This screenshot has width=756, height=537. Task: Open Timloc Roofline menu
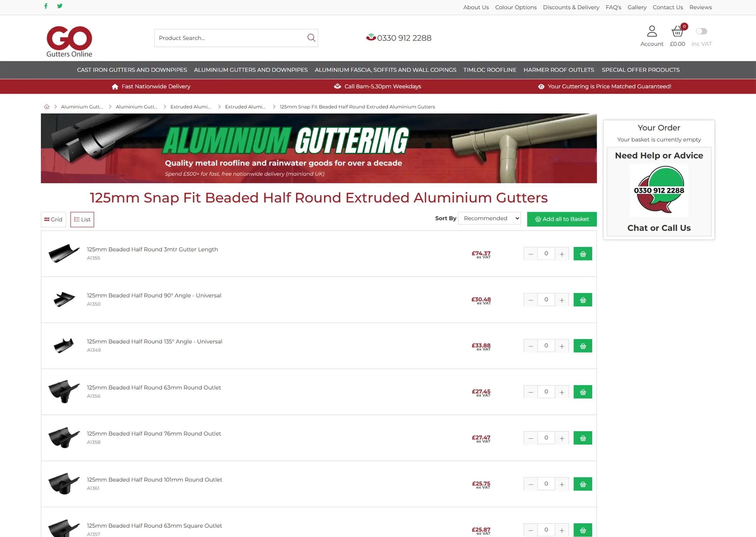490,70
